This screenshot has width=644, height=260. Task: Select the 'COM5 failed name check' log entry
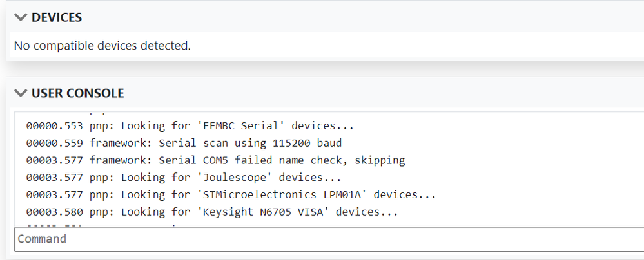[215, 160]
